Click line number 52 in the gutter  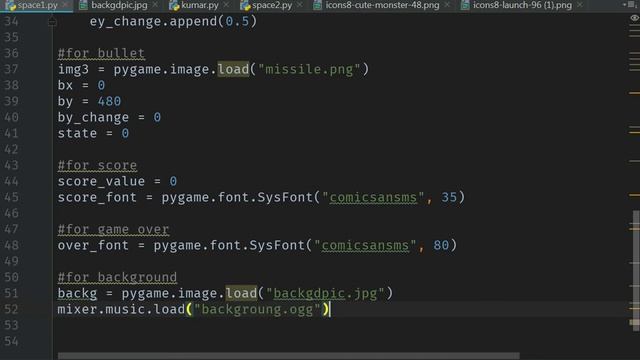11,309
